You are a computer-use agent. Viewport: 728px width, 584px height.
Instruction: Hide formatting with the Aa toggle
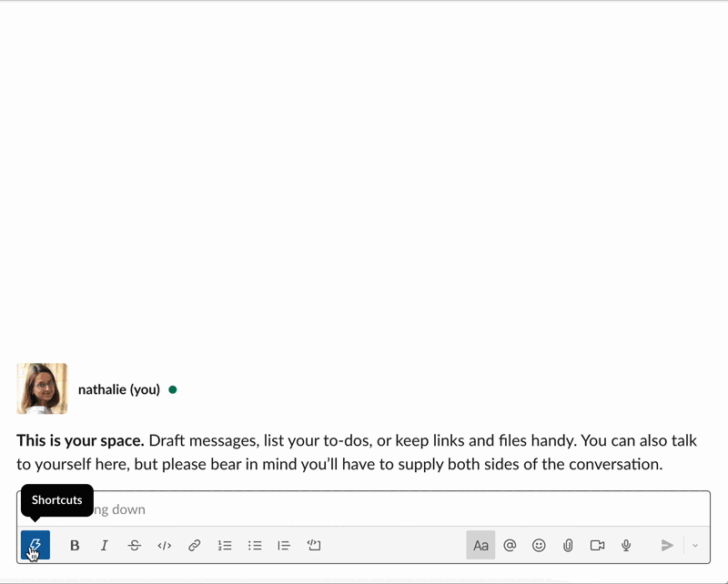point(480,545)
